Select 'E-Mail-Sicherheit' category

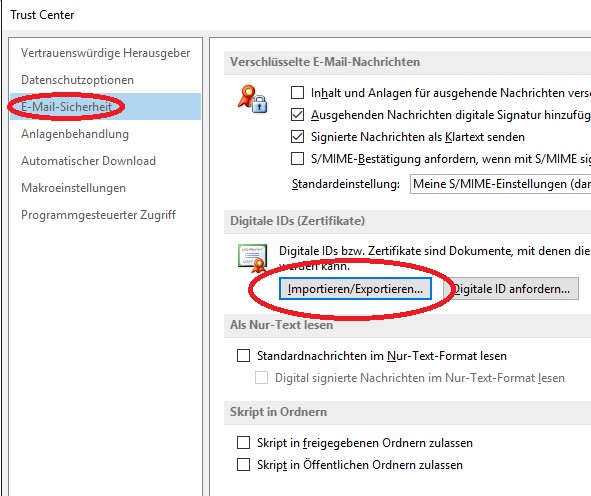106,107
